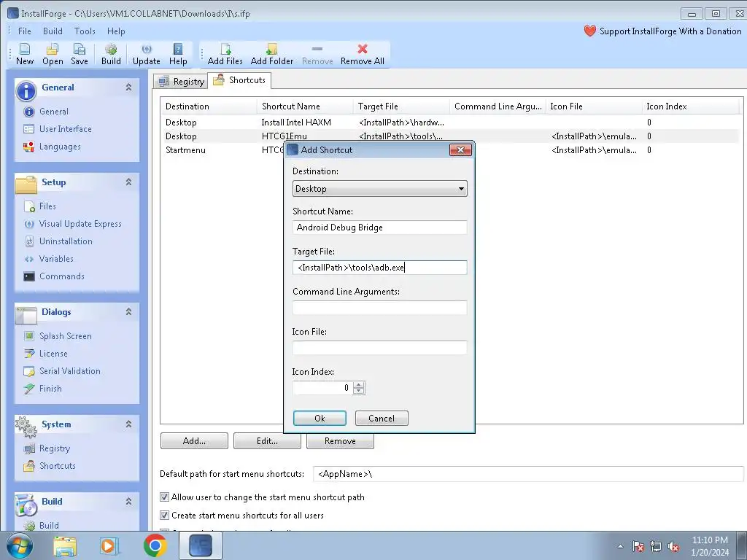The height and width of the screenshot is (560, 747).
Task: Click the Remove button below the list
Action: [x=340, y=441]
